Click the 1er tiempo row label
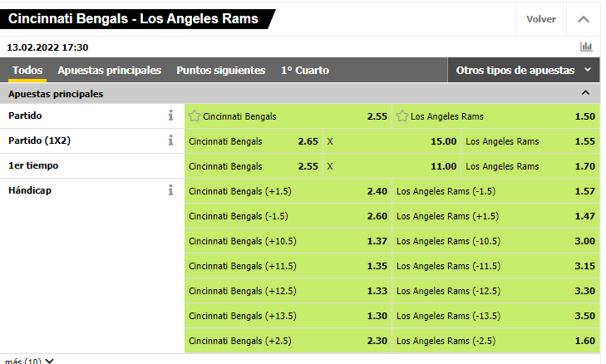The width and height of the screenshot is (606, 364). [x=33, y=165]
